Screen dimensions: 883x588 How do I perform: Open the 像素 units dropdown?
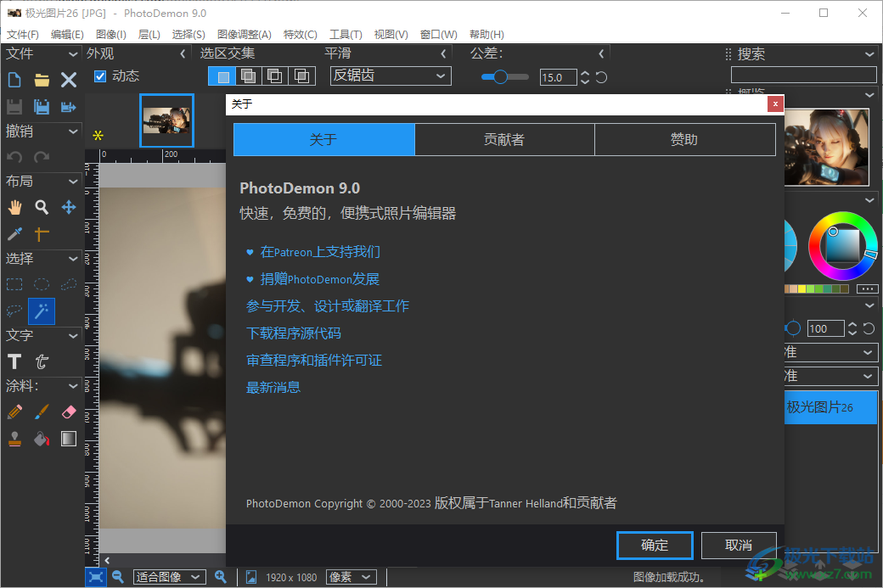pyautogui.click(x=352, y=577)
